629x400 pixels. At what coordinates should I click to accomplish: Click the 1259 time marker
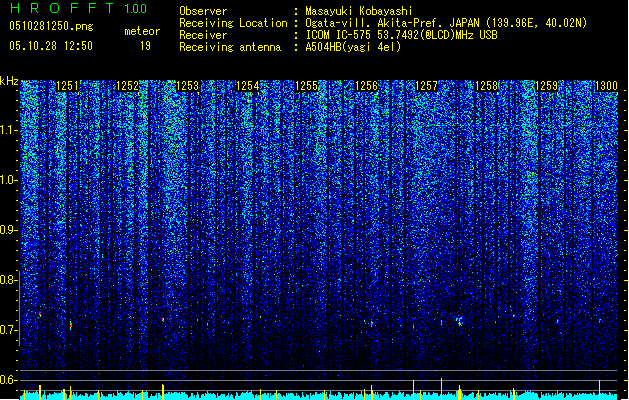click(546, 86)
